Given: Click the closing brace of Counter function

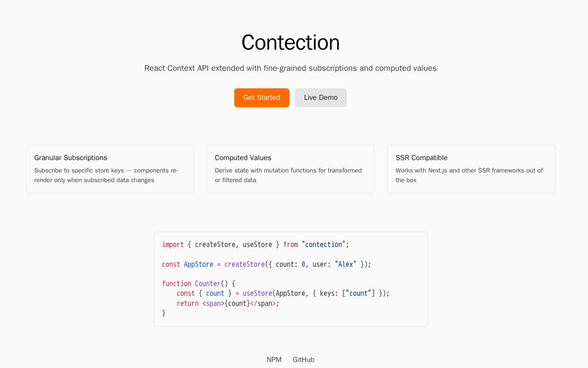Looking at the screenshot, I should [164, 313].
